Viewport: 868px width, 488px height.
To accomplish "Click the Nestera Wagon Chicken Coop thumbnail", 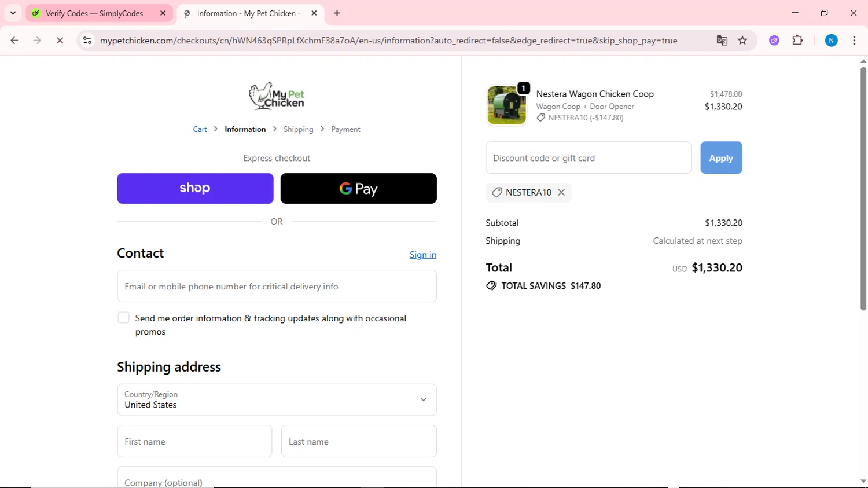I will point(506,105).
